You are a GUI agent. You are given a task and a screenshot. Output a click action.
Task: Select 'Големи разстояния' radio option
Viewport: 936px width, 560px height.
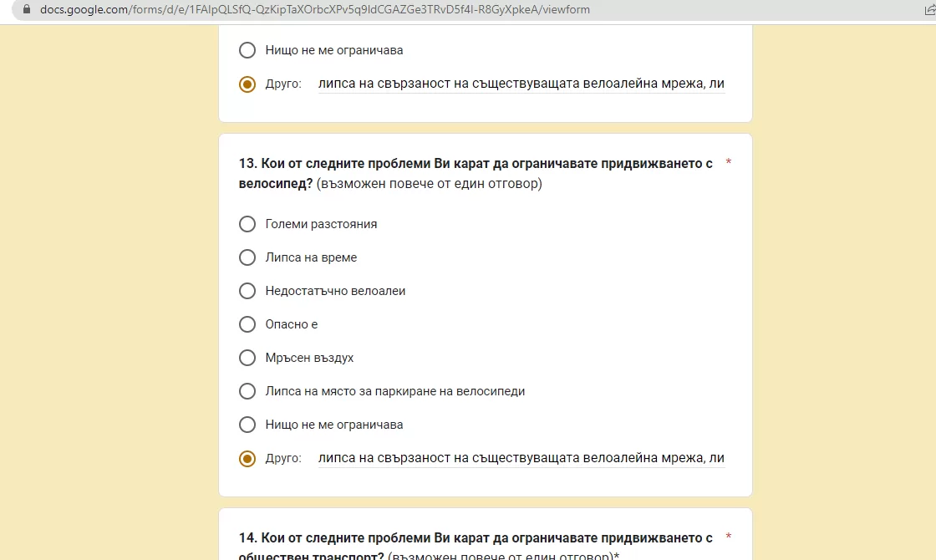247,224
